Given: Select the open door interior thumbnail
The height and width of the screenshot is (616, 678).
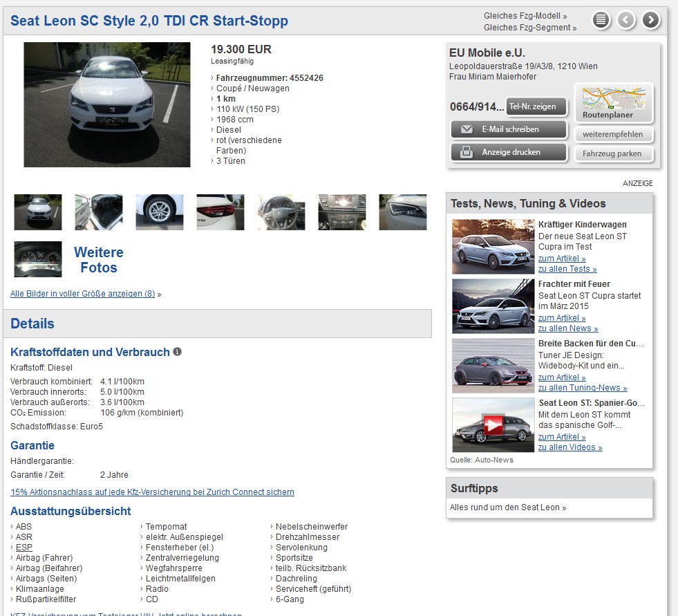Looking at the screenshot, I should pos(99,212).
